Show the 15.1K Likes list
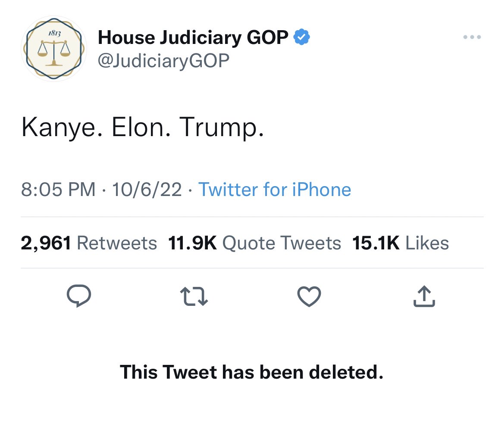 coord(401,243)
